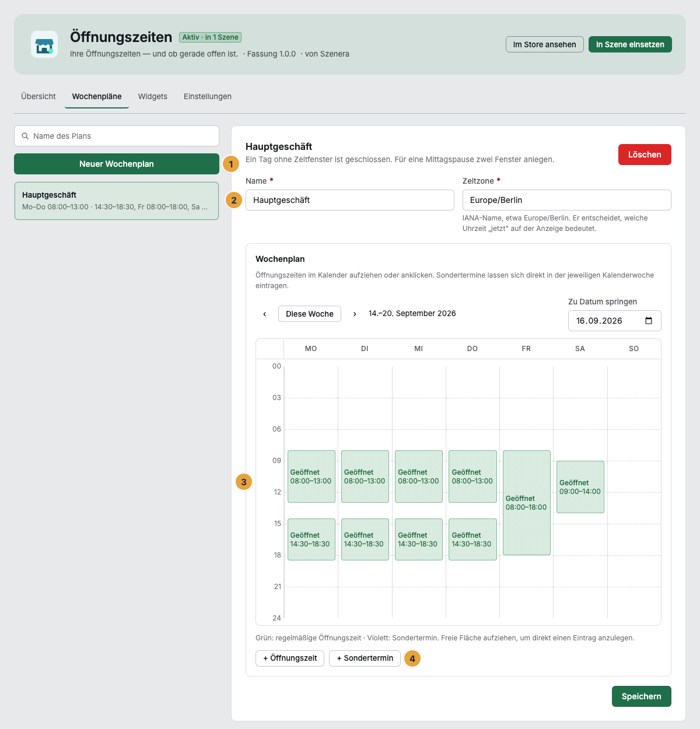The height and width of the screenshot is (729, 700).
Task: Focus the Name des Plans search field
Action: point(117,136)
